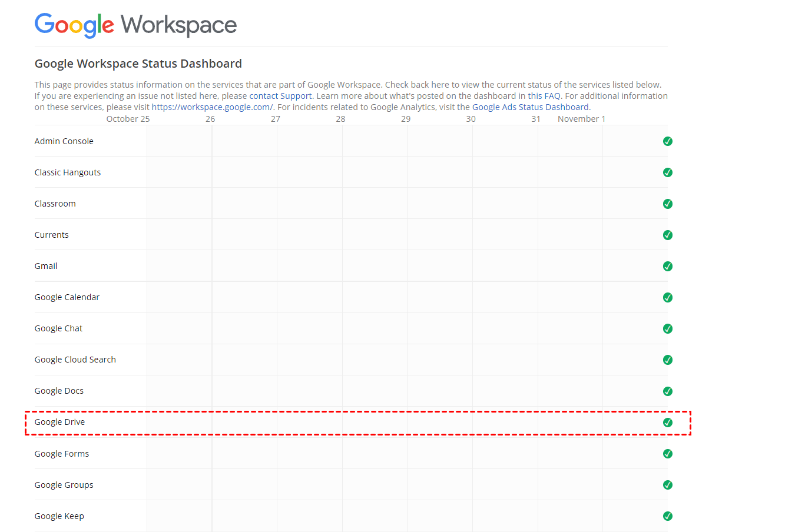Open the Google Ads Status Dashboard link
This screenshot has width=785, height=532.
531,107
